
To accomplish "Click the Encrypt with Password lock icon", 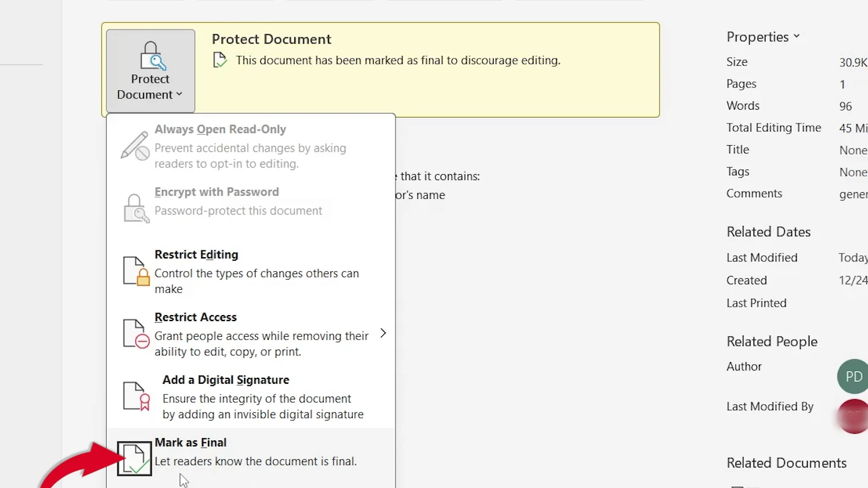I will (136, 208).
